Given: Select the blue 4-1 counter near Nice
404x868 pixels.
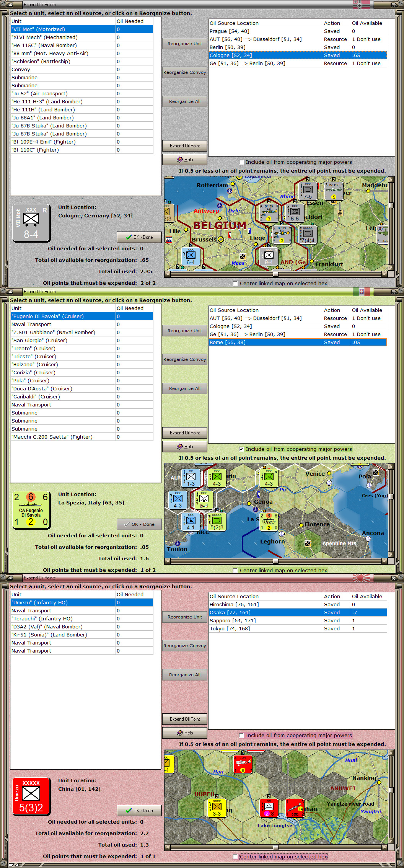Looking at the screenshot, I should [191, 521].
